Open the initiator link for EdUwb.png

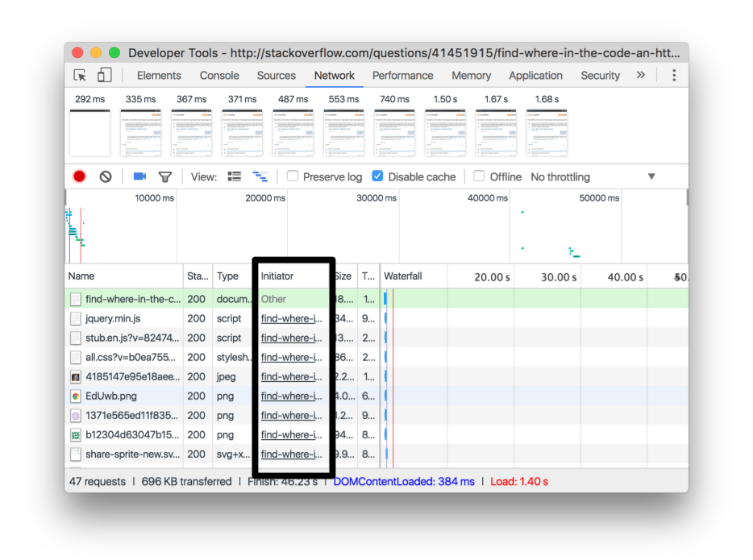click(x=292, y=396)
